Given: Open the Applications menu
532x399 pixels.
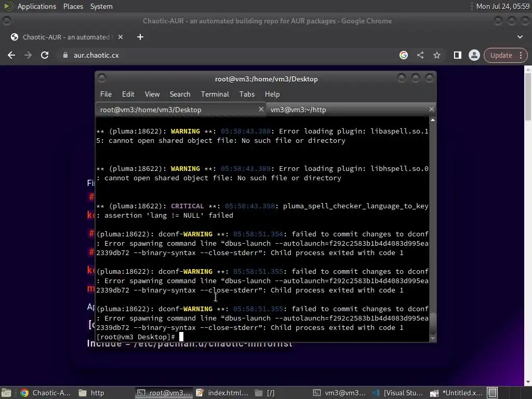Looking at the screenshot, I should pos(37,6).
